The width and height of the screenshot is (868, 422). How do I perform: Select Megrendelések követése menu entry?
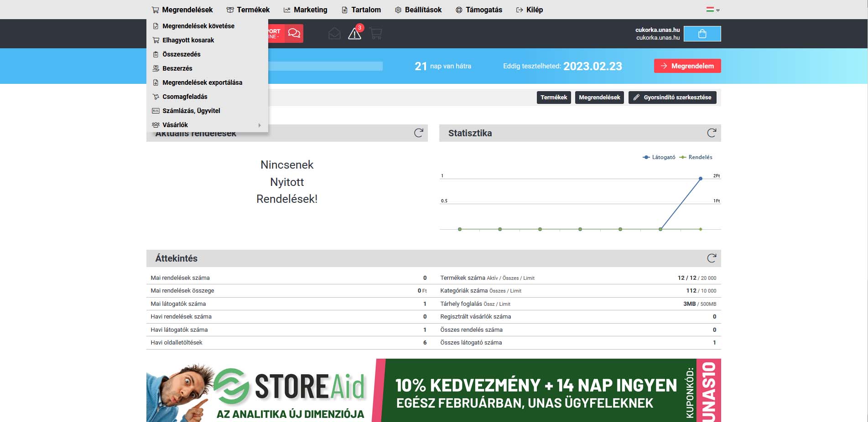[x=198, y=26]
